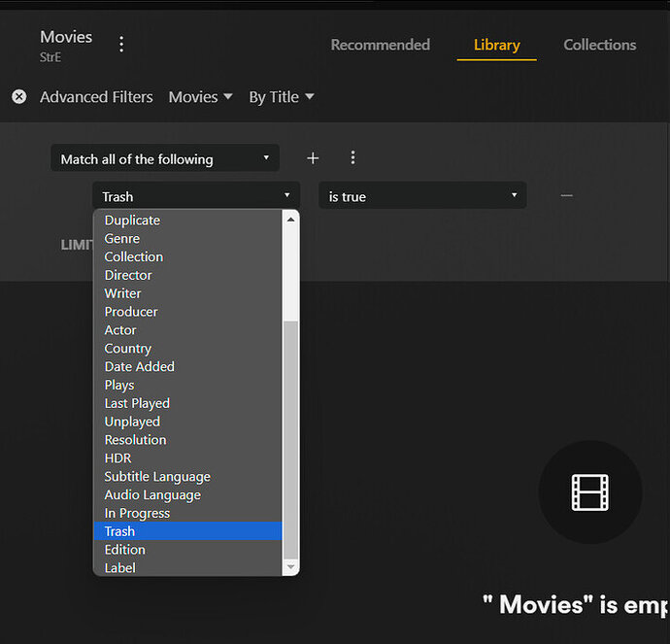Image resolution: width=670 pixels, height=644 pixels.
Task: Select Audio Language from the list
Action: 152,495
